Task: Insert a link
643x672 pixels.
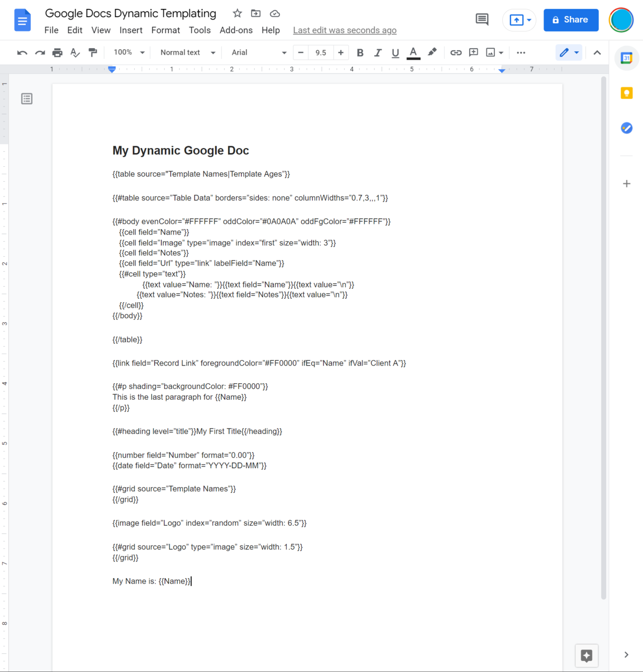Action: 456,52
